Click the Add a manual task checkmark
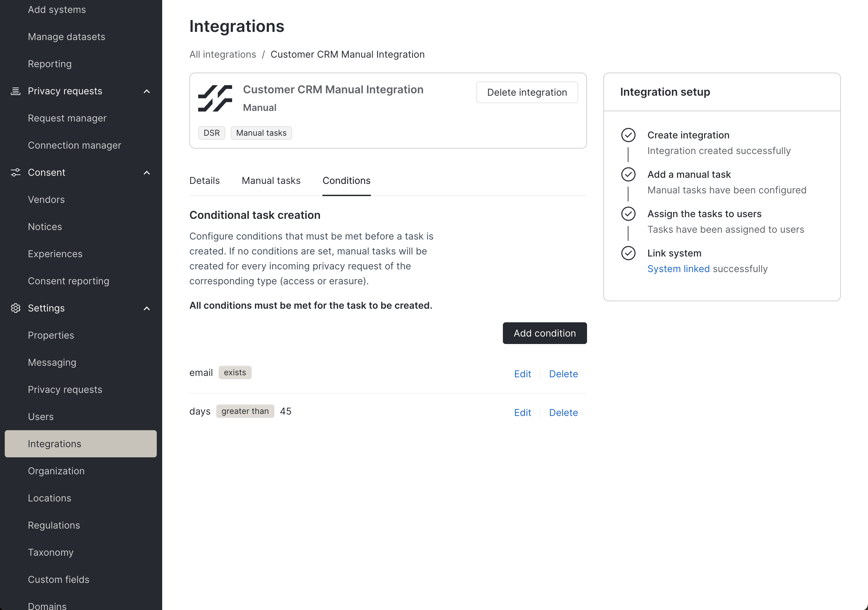 (628, 175)
